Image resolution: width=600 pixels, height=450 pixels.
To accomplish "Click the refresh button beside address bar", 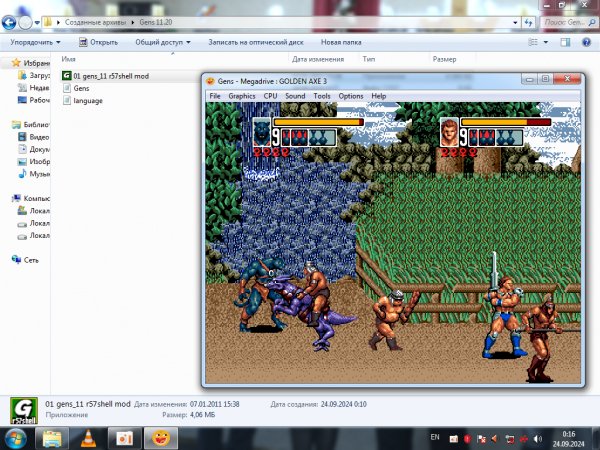I will tap(529, 23).
